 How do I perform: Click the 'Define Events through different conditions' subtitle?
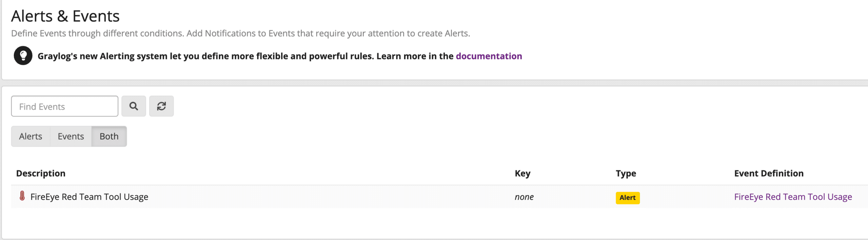click(x=240, y=33)
